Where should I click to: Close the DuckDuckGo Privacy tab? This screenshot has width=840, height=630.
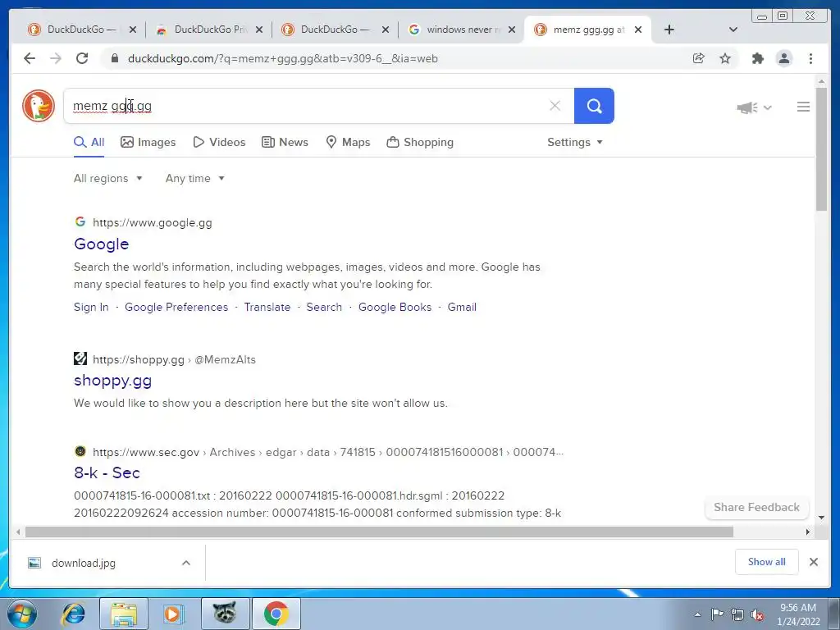(x=259, y=30)
